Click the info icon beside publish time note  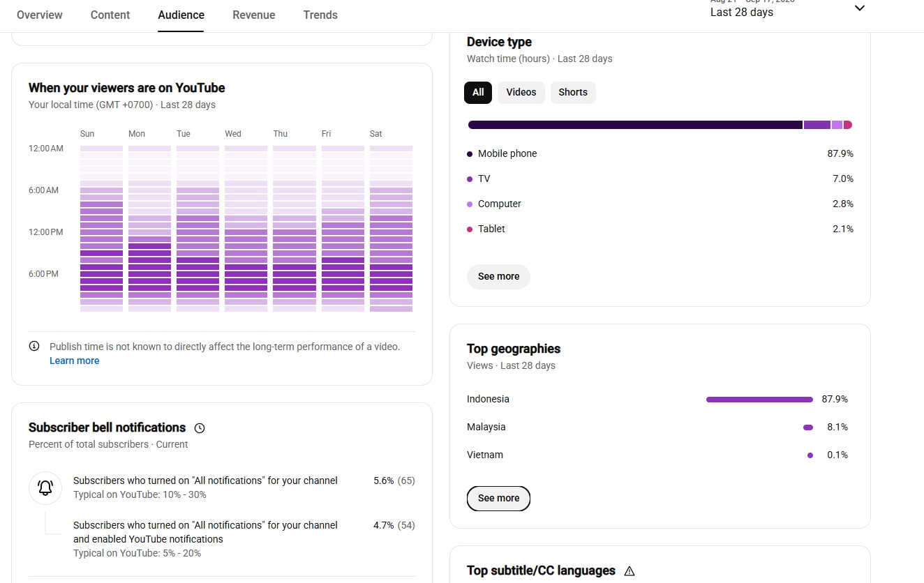(34, 346)
